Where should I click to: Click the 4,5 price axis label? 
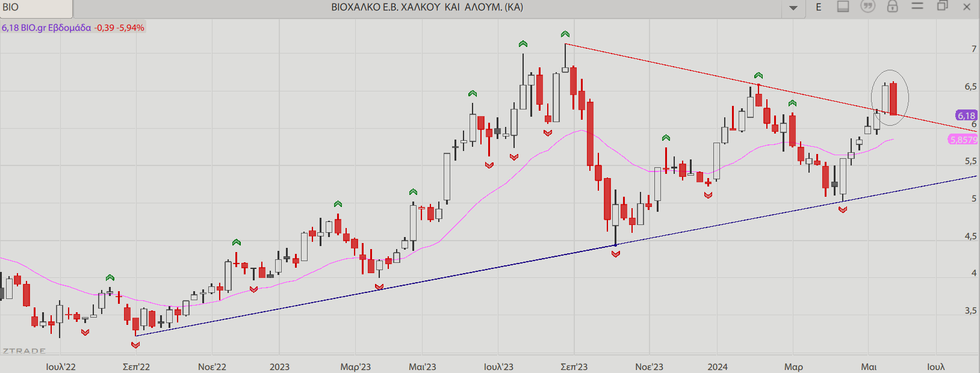[x=970, y=236]
